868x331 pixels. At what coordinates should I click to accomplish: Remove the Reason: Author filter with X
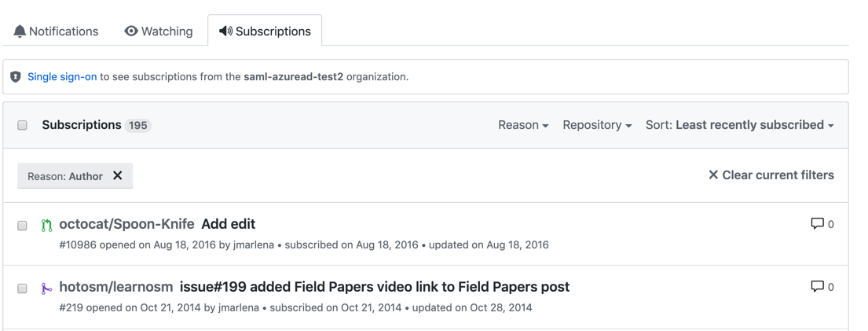[x=118, y=176]
